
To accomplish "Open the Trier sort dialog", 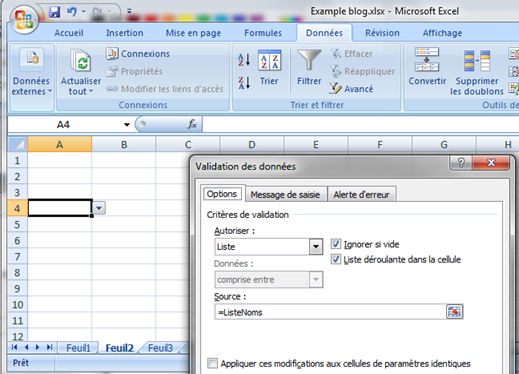I will tap(269, 68).
